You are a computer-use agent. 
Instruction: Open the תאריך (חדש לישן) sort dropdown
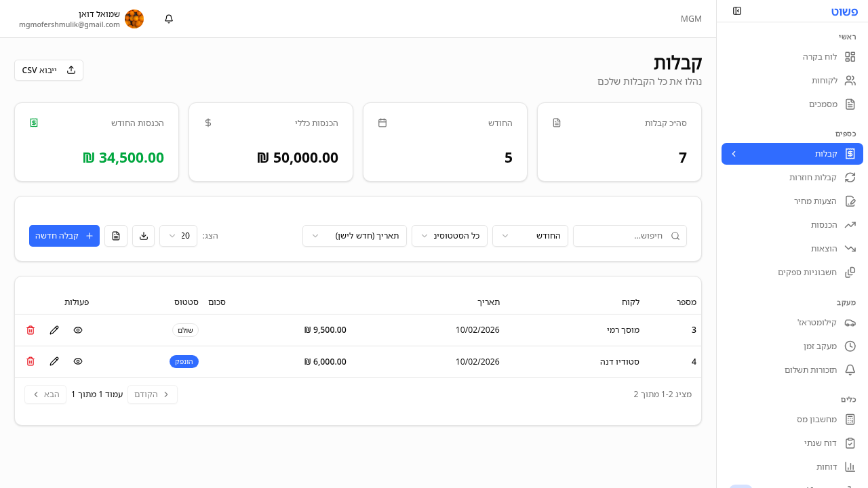[x=354, y=235]
